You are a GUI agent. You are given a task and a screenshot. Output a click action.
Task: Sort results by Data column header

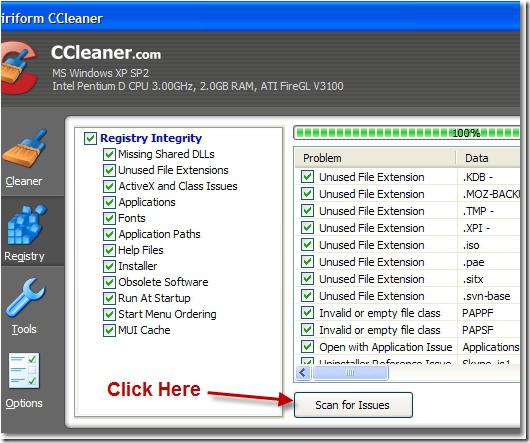pos(488,158)
